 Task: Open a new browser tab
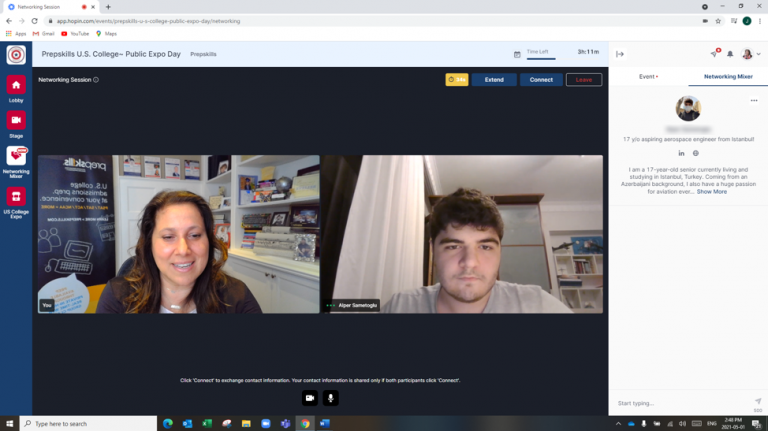click(108, 7)
